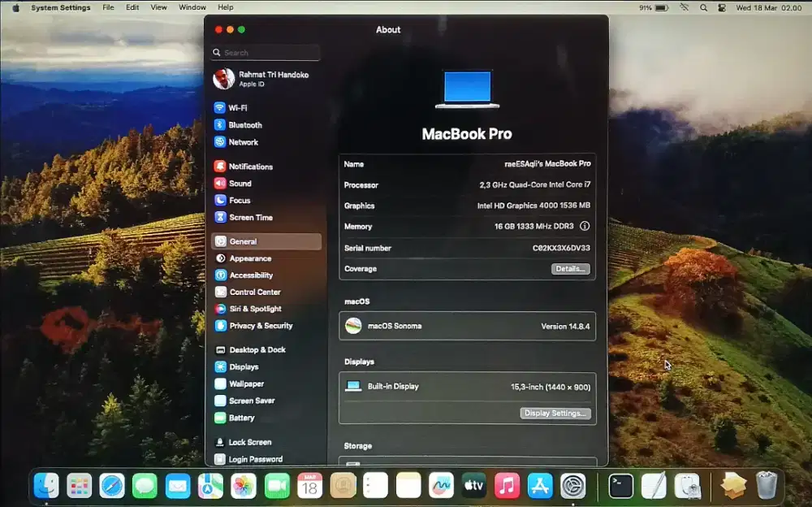Viewport: 812px width, 507px height.
Task: Click the Display Settings... button
Action: click(x=555, y=414)
